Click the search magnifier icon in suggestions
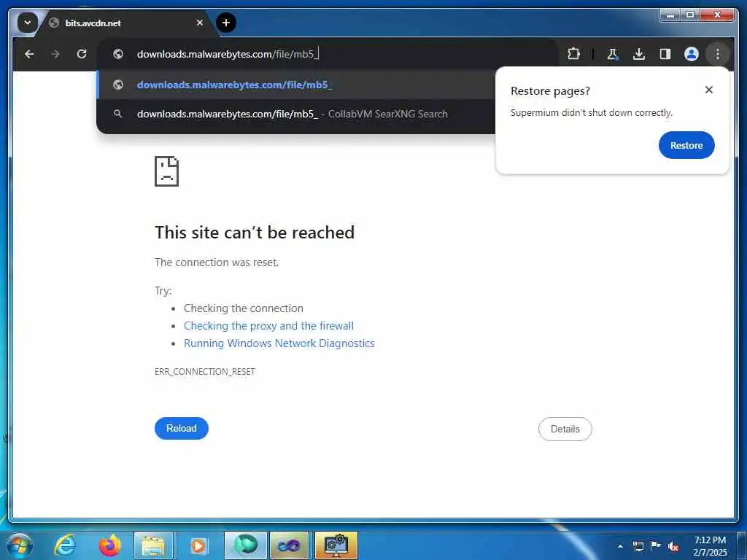 (117, 114)
